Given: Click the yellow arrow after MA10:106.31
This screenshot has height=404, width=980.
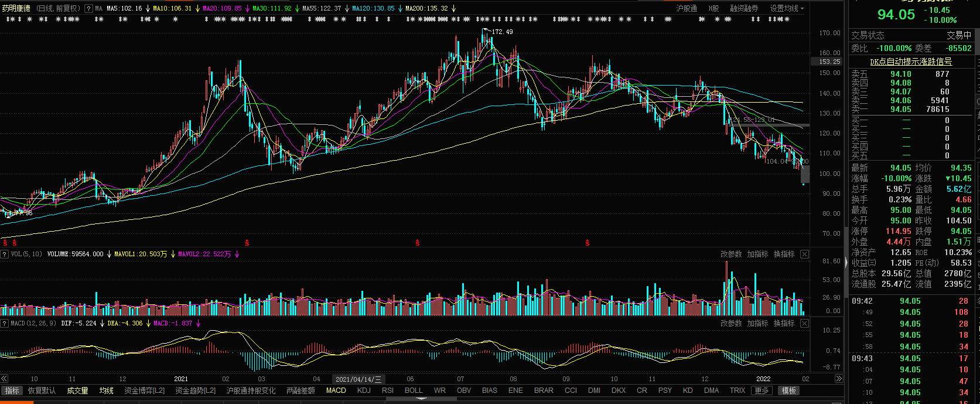Looking at the screenshot, I should 197,9.
